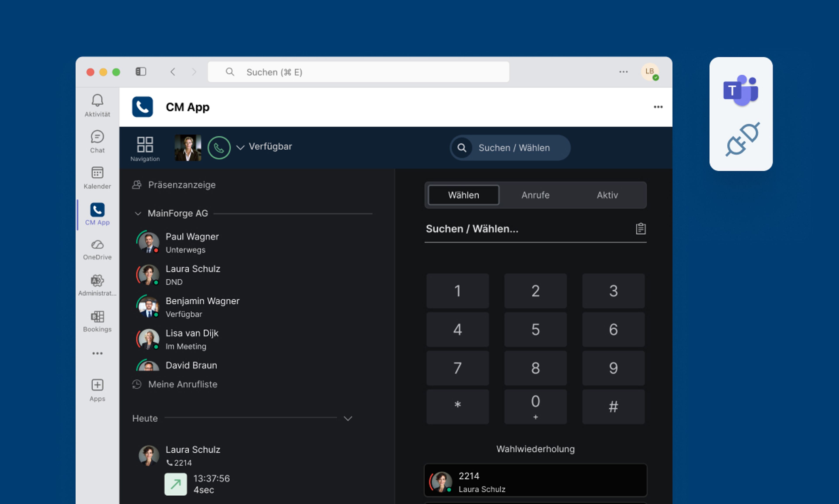Viewport: 839px width, 504px height.
Task: Switch to the Anrufe tab
Action: click(535, 195)
